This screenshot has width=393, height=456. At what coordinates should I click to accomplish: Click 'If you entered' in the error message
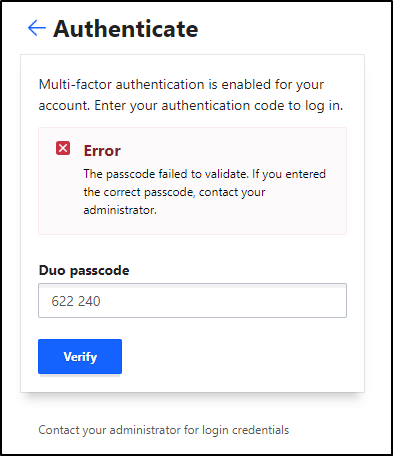coord(289,174)
